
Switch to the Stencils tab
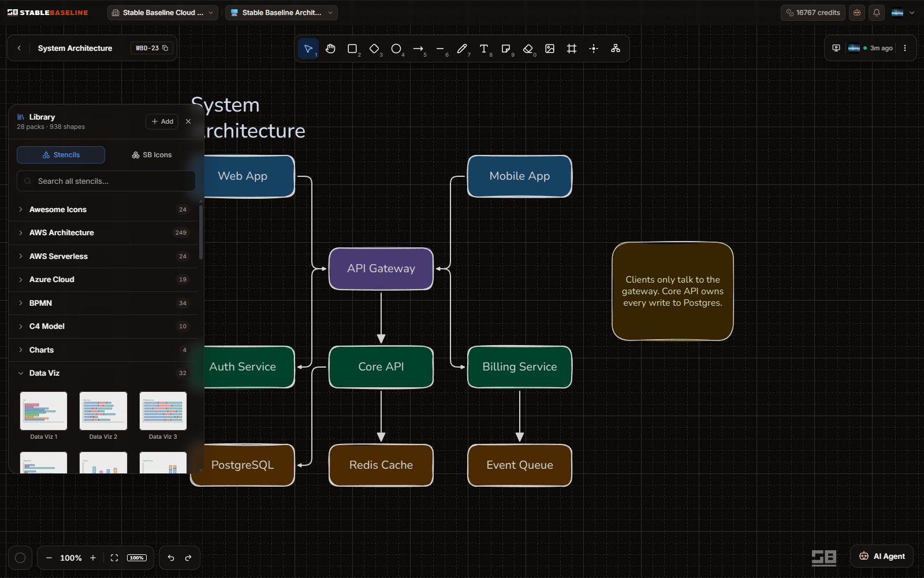61,155
